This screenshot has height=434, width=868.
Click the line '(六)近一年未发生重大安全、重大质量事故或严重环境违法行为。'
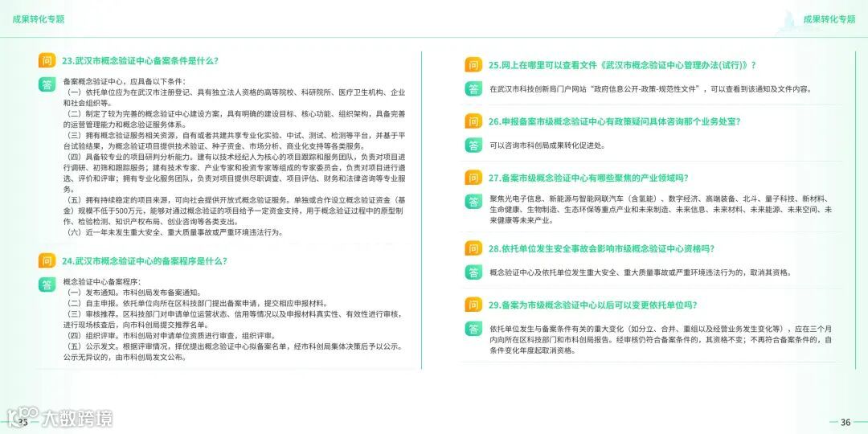(176, 232)
